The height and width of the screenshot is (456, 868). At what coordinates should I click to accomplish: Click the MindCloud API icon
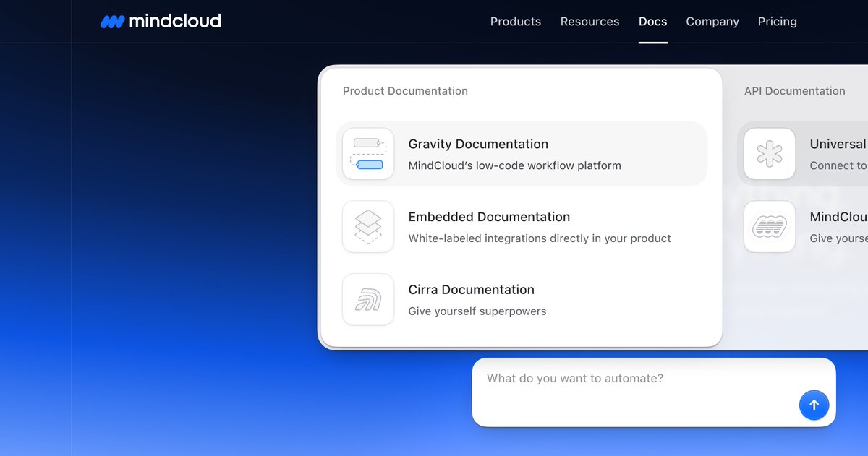pos(770,227)
